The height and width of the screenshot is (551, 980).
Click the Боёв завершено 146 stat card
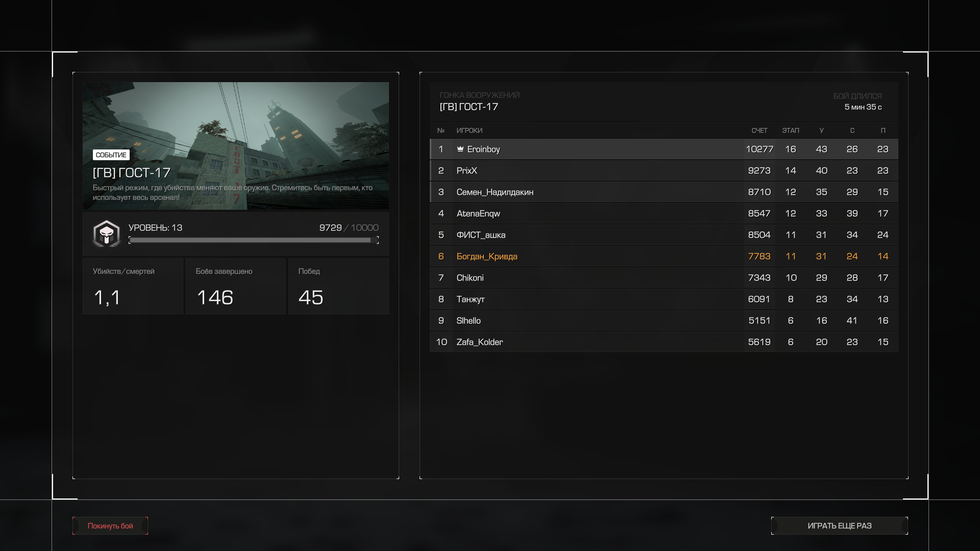click(236, 286)
